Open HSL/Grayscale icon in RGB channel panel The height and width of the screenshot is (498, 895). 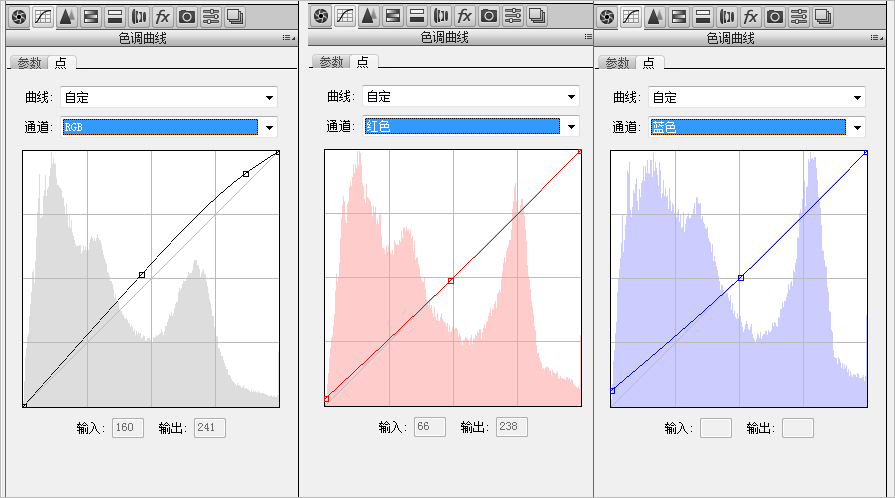tap(91, 17)
